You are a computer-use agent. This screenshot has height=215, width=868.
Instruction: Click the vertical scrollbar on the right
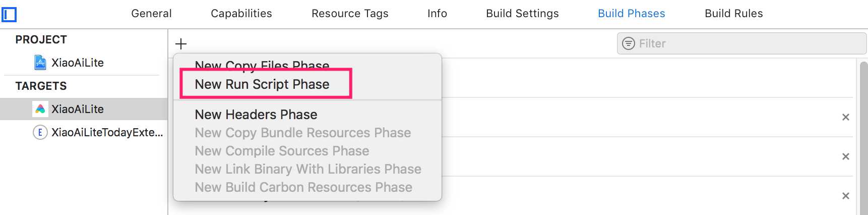[863, 137]
